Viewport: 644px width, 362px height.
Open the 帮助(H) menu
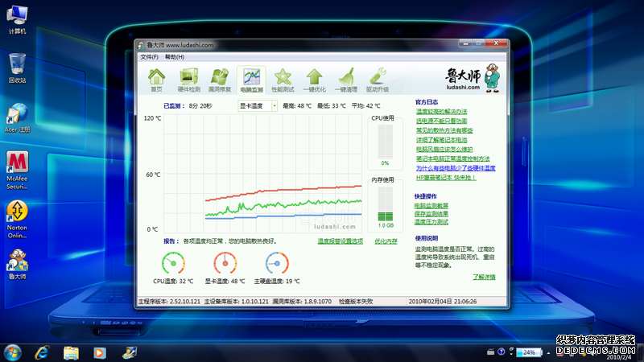point(175,57)
